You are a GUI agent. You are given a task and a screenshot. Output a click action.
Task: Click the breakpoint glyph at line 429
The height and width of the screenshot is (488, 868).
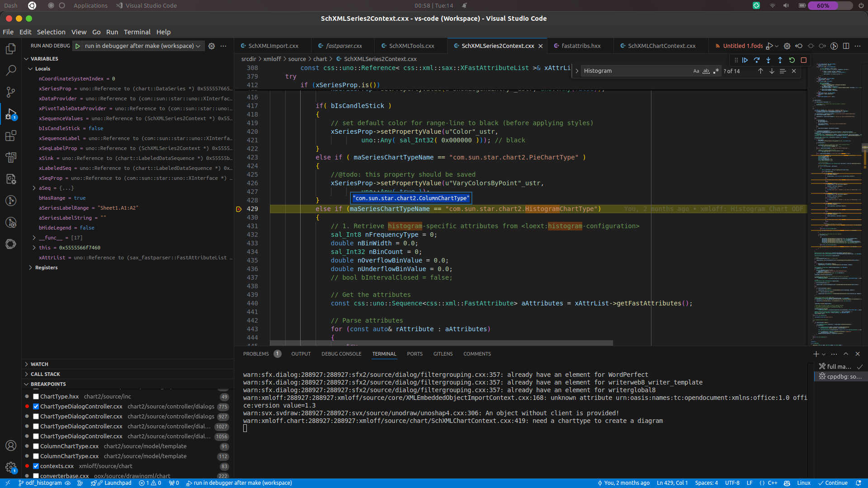[x=239, y=209]
